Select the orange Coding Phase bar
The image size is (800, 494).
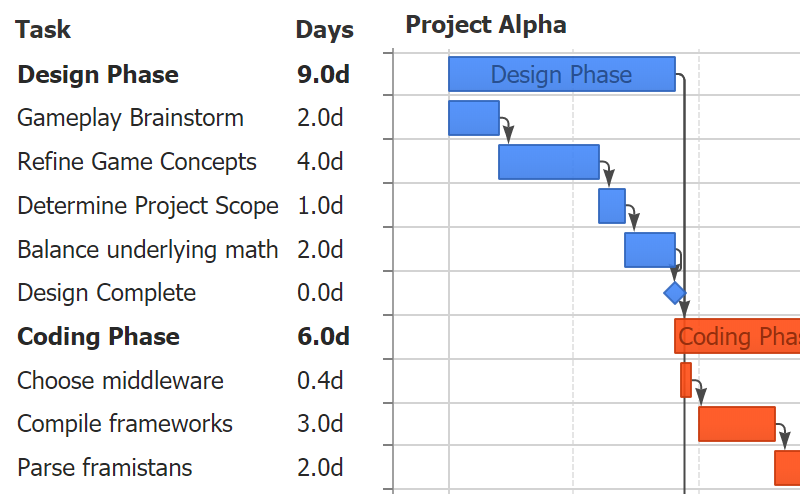point(737,337)
